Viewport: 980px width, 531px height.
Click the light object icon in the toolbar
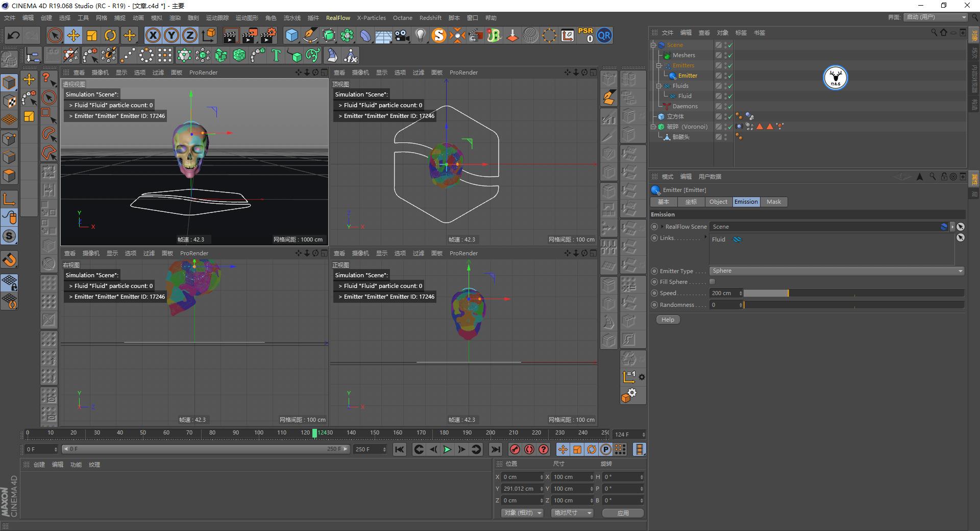420,35
